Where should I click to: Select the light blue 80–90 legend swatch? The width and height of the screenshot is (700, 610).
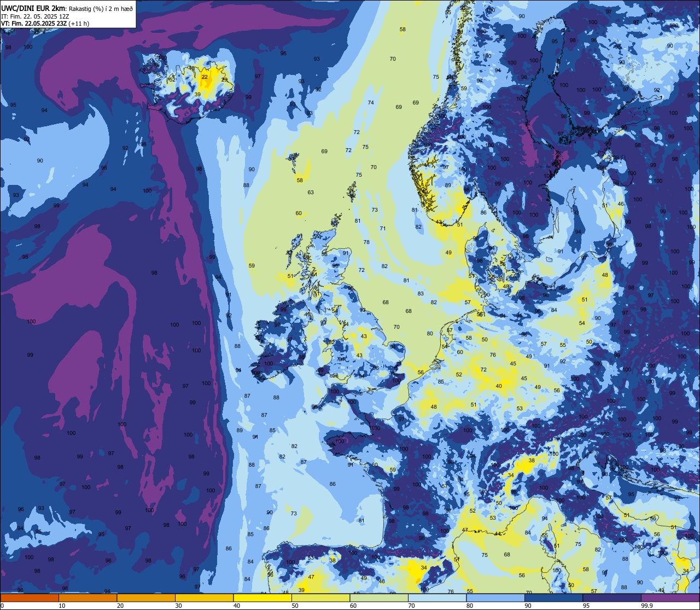tap(495, 597)
